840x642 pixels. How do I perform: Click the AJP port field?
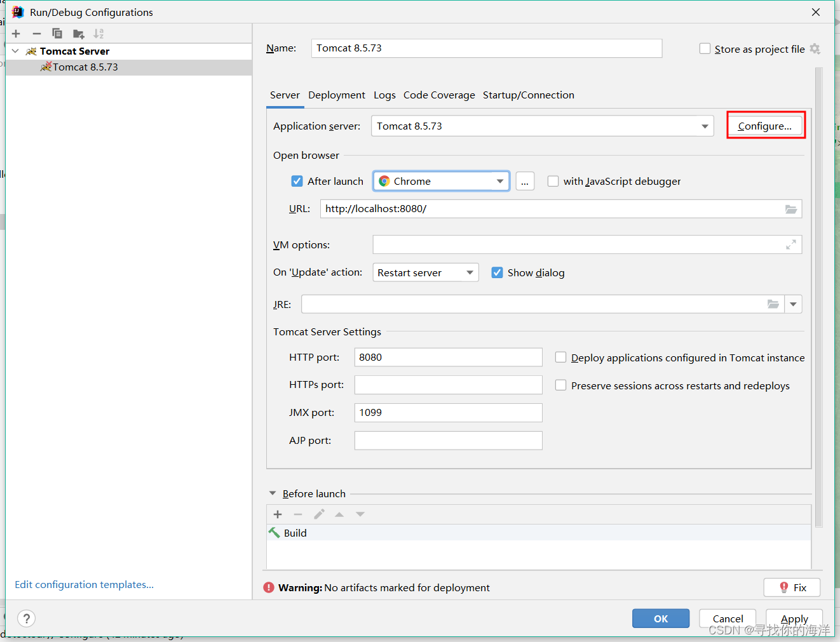449,441
